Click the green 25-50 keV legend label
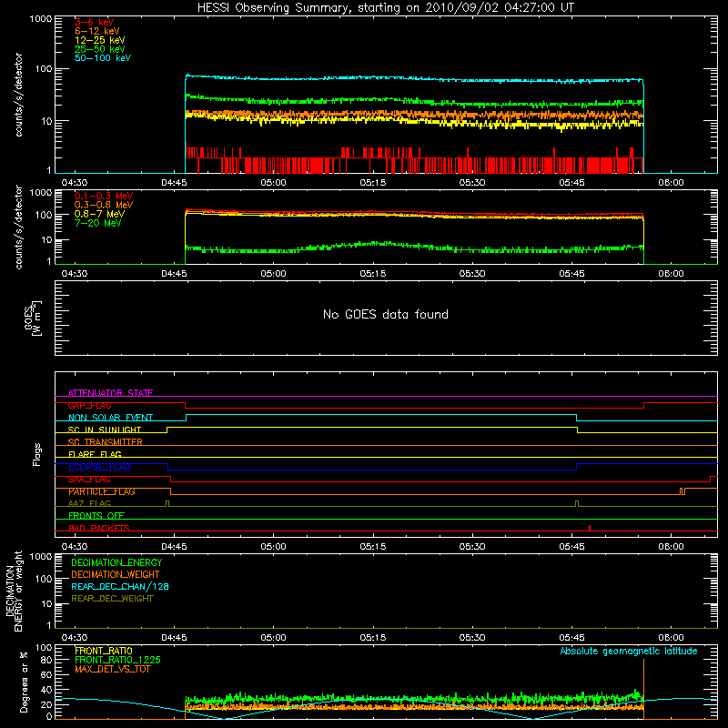This screenshot has width=728, height=728. click(x=100, y=49)
